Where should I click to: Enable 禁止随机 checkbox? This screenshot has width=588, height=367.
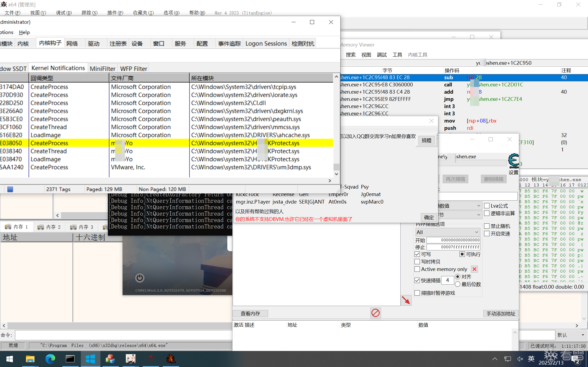487,226
